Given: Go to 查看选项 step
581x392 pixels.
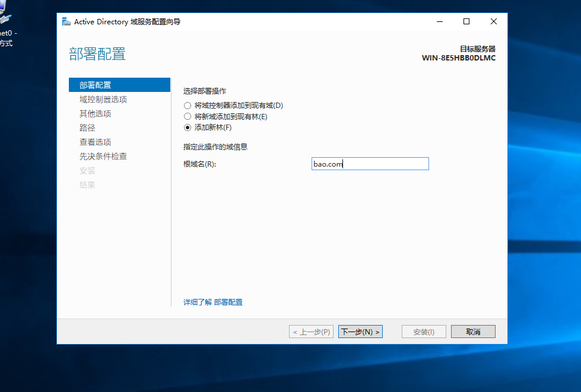Looking at the screenshot, I should [x=95, y=142].
